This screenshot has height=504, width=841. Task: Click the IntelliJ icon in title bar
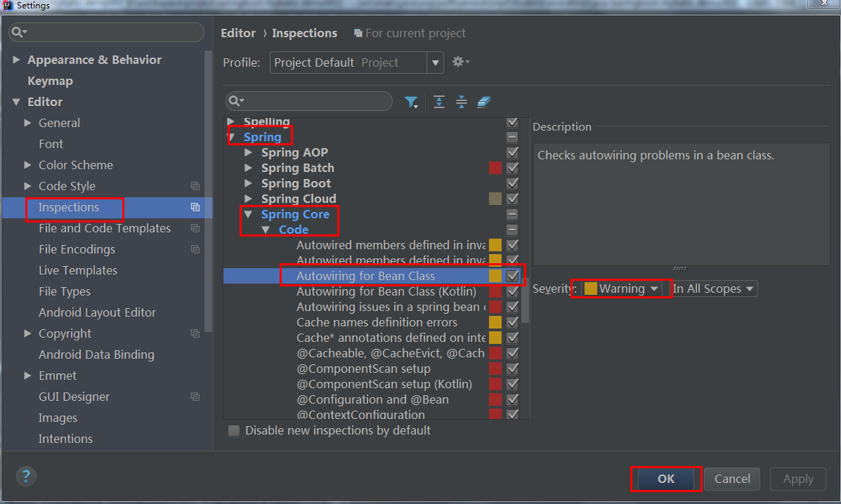pos(8,6)
